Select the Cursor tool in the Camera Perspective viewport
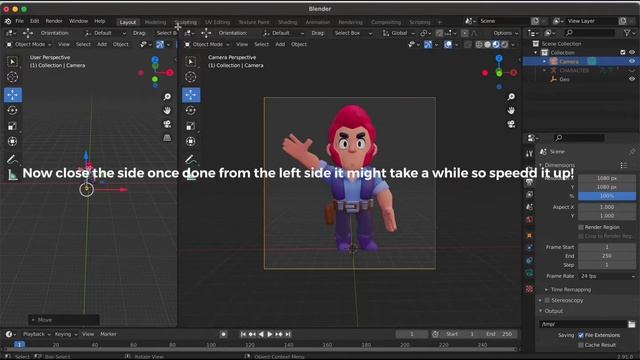This screenshot has width=640, height=360. point(191,77)
